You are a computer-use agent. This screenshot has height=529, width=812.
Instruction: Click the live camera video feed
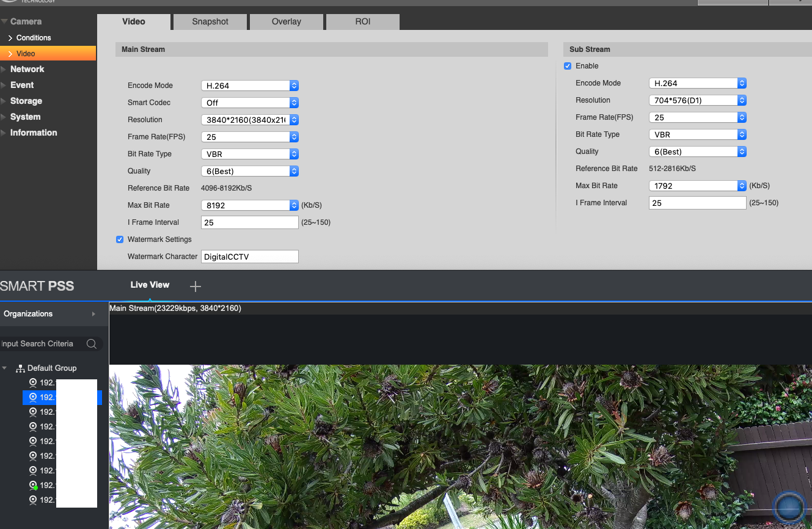tap(461, 447)
